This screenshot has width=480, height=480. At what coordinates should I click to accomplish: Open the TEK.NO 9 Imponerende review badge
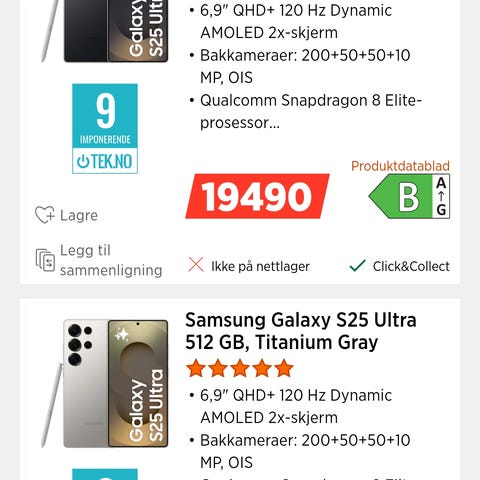tap(105, 129)
